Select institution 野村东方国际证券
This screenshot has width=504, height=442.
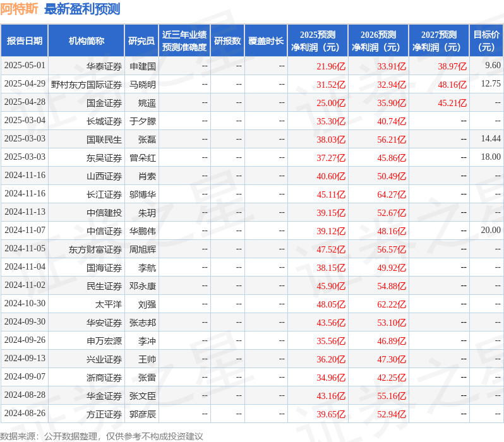tap(87, 85)
